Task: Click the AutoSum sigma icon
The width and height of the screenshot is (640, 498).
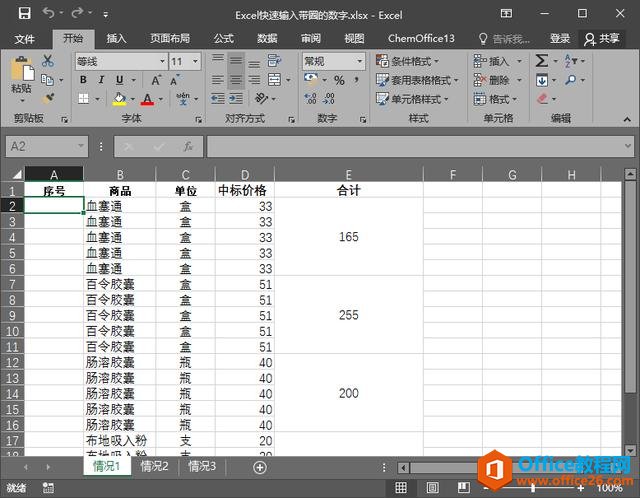Action: (541, 61)
